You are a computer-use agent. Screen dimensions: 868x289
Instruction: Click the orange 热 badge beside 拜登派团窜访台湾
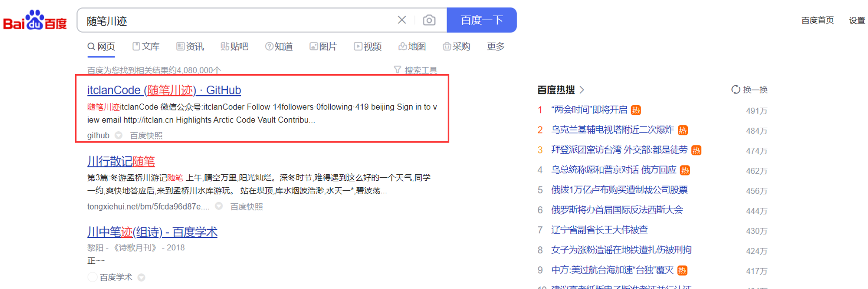click(x=696, y=150)
